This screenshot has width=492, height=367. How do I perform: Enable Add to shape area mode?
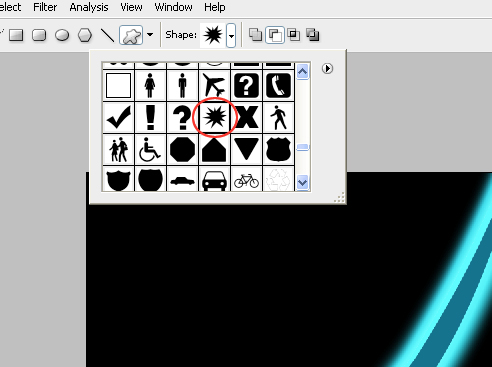point(256,35)
